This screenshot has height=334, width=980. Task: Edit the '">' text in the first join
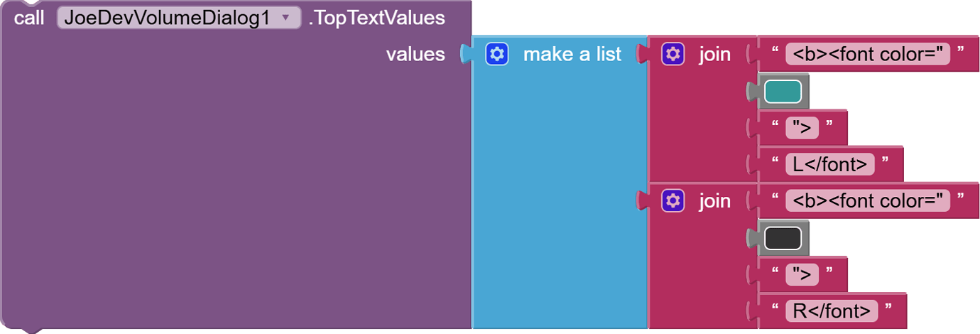pos(802,128)
